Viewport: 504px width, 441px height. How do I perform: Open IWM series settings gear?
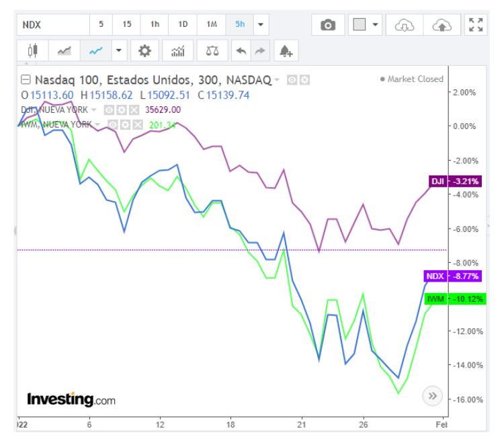tap(125, 125)
